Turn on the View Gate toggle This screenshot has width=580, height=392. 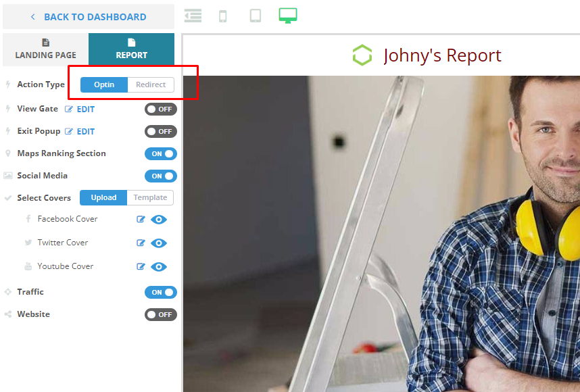coord(160,109)
